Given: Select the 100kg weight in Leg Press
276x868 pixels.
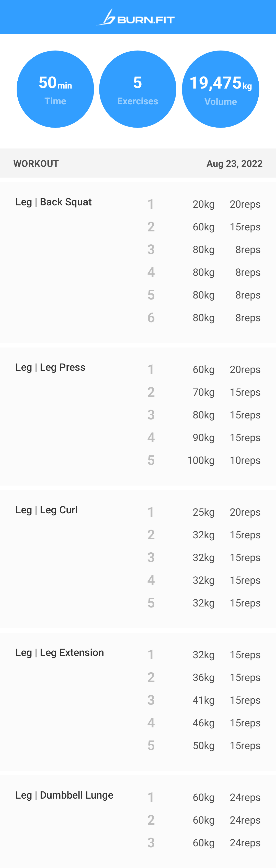Looking at the screenshot, I should [x=201, y=460].
